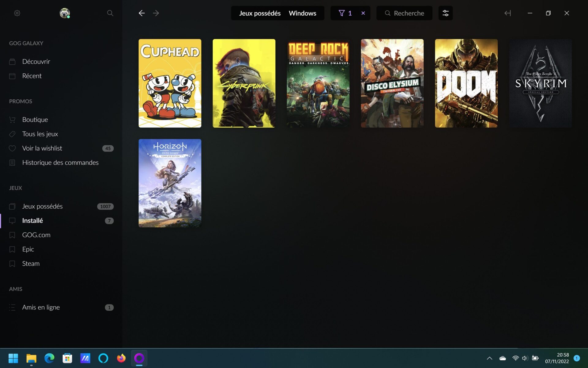This screenshot has width=588, height=368.
Task: Open the Deep Rock Galactic cover
Action: click(x=318, y=83)
